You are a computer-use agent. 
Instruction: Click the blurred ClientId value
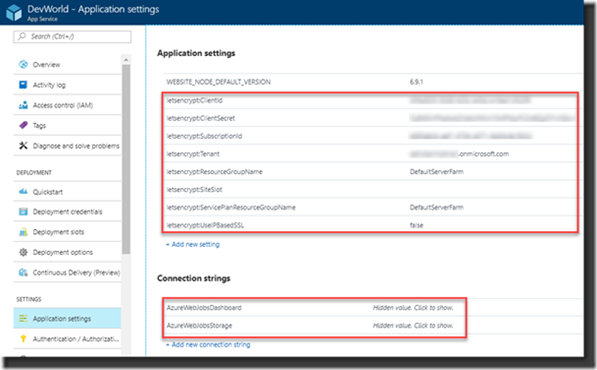tap(470, 100)
